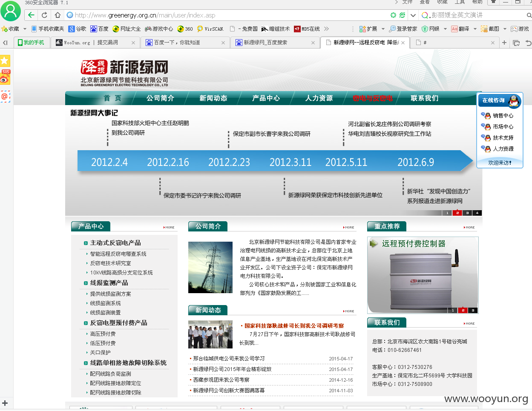Click the sidebar plus button at bottom

tap(5, 402)
